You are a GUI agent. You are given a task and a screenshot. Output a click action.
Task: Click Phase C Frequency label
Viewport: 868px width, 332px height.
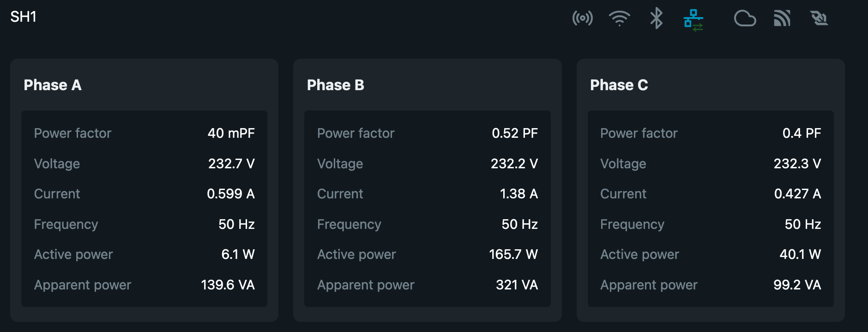click(632, 224)
